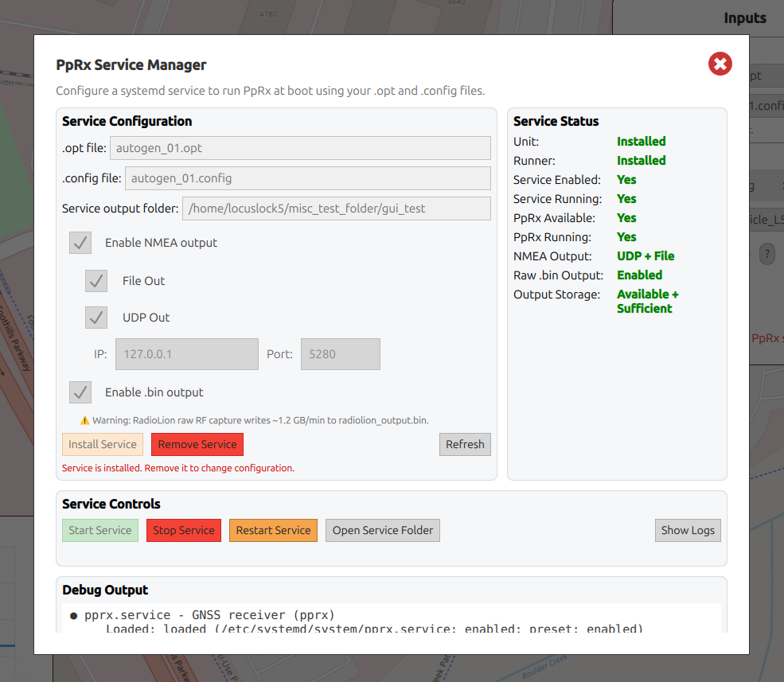This screenshot has height=682, width=784.
Task: Click the IP address field
Action: [187, 354]
